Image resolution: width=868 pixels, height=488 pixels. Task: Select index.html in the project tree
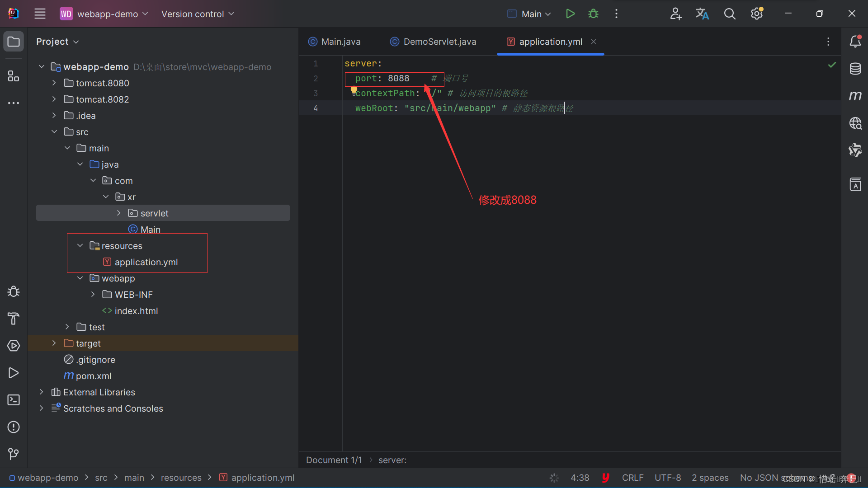(136, 311)
